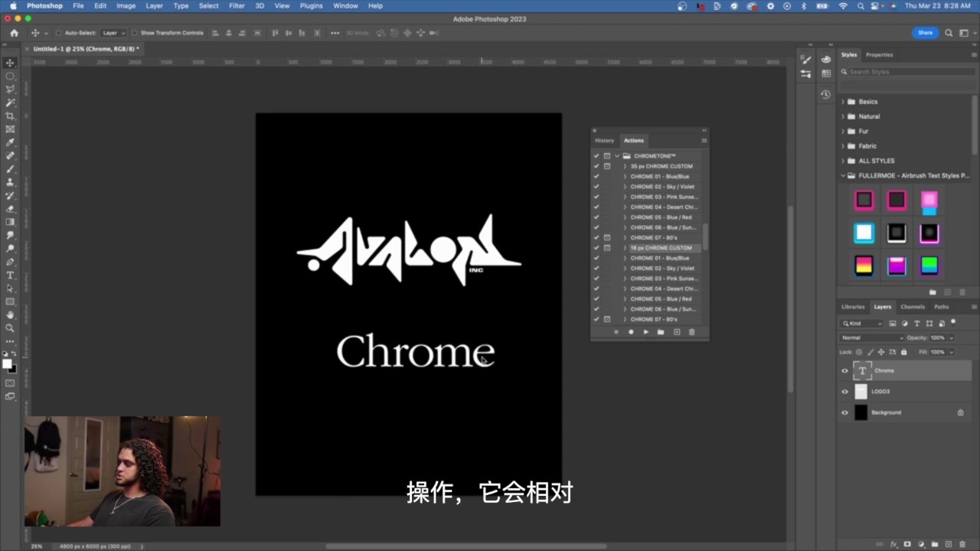This screenshot has width=980, height=551.
Task: Switch to the History tab
Action: 605,140
